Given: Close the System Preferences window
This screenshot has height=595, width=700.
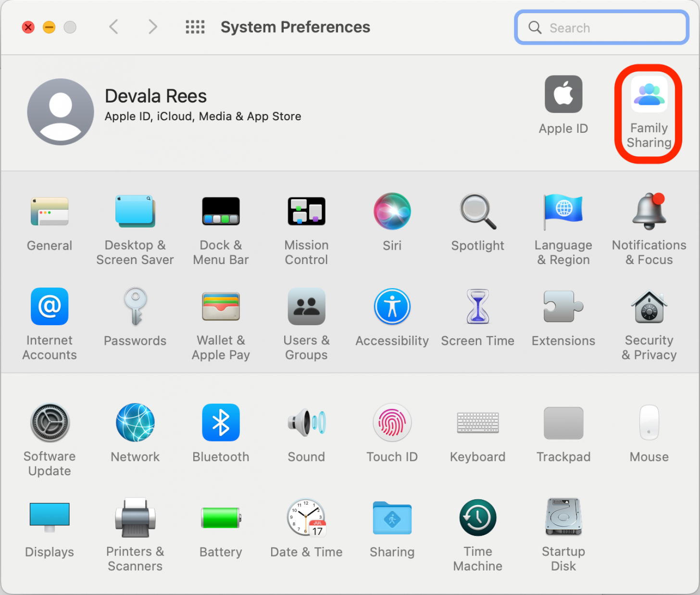Looking at the screenshot, I should pos(28,27).
